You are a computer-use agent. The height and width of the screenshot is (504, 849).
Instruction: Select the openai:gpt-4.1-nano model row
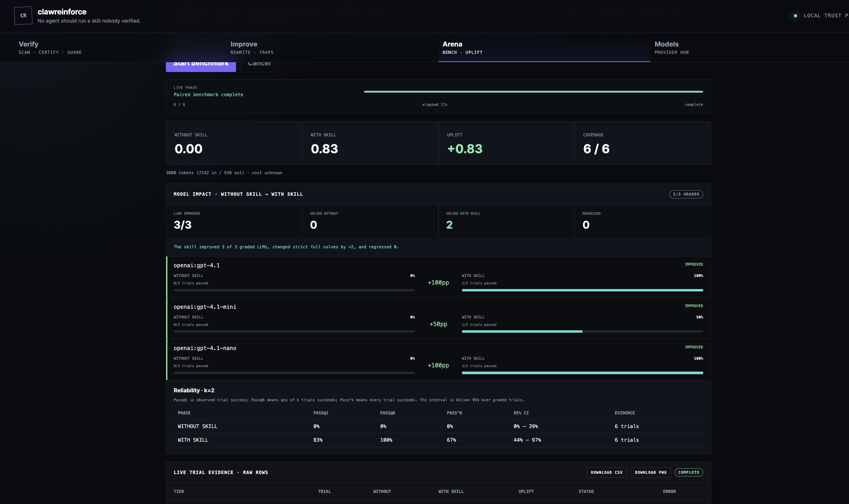click(x=438, y=360)
